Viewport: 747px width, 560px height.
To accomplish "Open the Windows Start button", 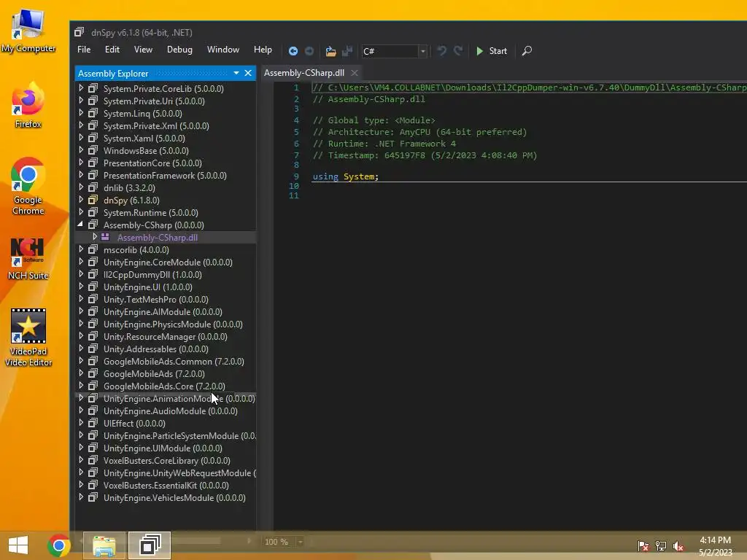I will [x=18, y=545].
